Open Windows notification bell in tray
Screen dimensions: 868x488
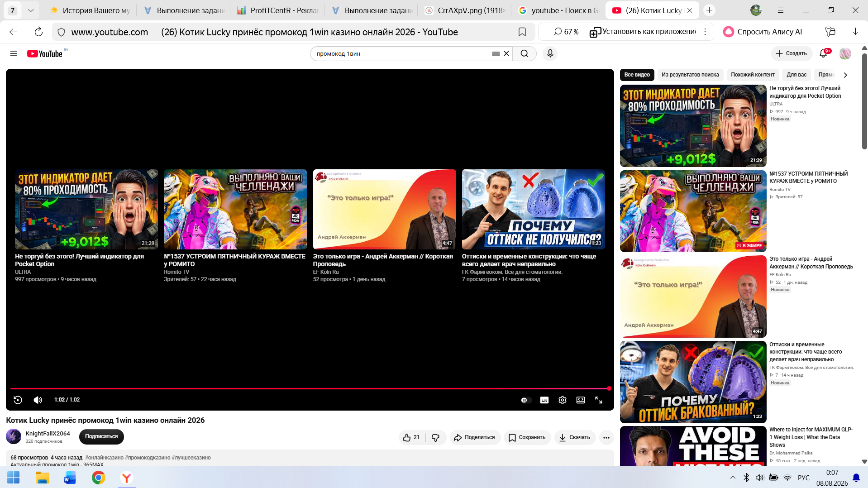[856, 478]
